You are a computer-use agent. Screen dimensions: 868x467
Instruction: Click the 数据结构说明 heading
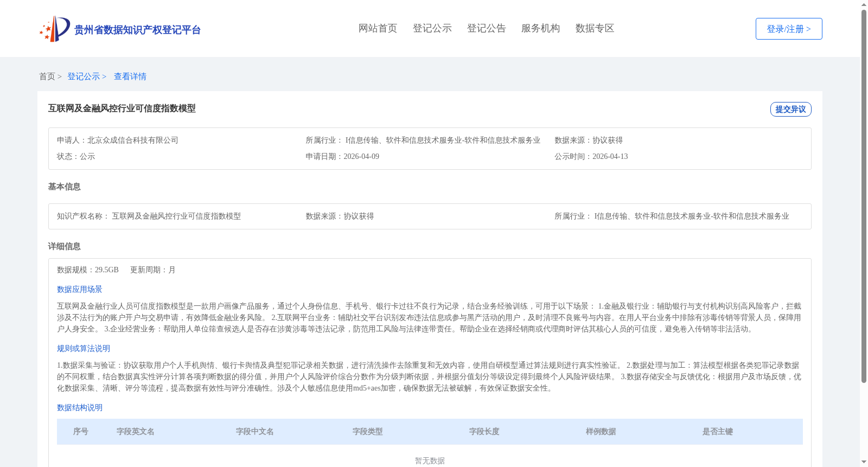pyautogui.click(x=80, y=407)
